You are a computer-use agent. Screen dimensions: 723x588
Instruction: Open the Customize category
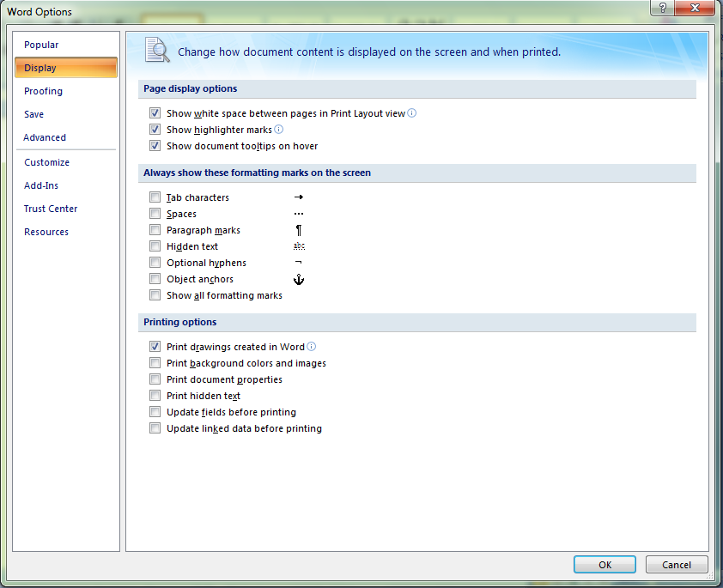click(x=66, y=162)
